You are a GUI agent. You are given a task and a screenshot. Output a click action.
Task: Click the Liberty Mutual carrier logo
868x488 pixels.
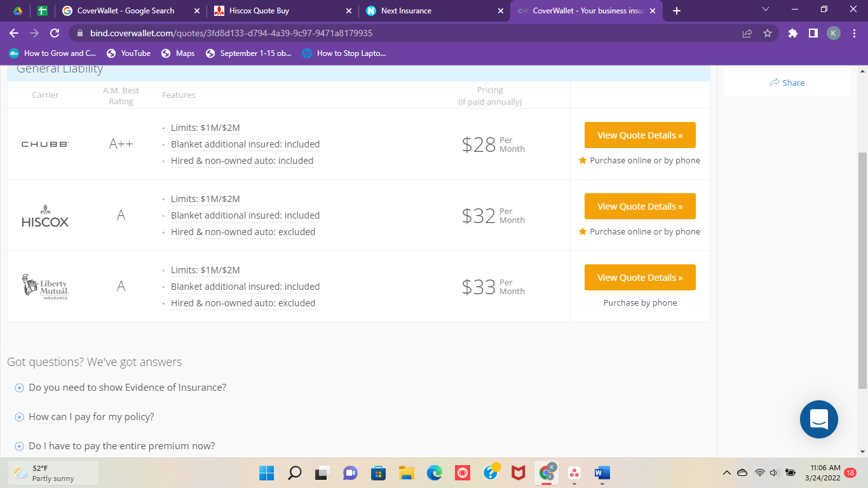[45, 287]
